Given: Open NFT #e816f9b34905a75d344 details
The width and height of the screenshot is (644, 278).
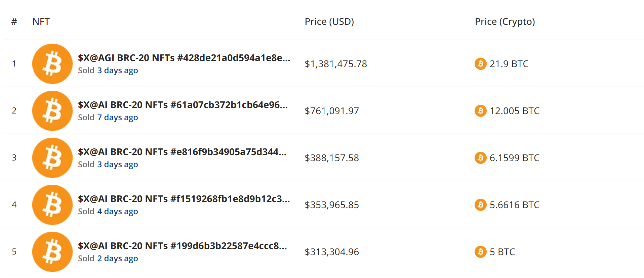Looking at the screenshot, I should [182, 152].
